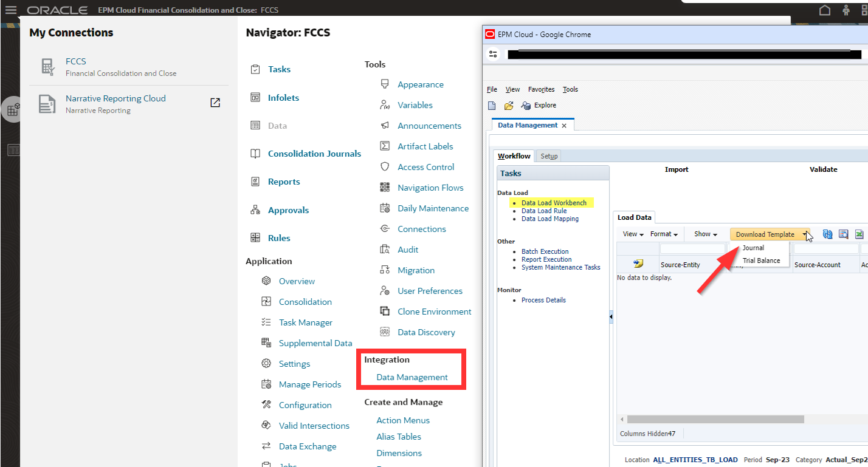Click the Approvals hierarchy icon
The height and width of the screenshot is (467, 868).
(x=255, y=210)
